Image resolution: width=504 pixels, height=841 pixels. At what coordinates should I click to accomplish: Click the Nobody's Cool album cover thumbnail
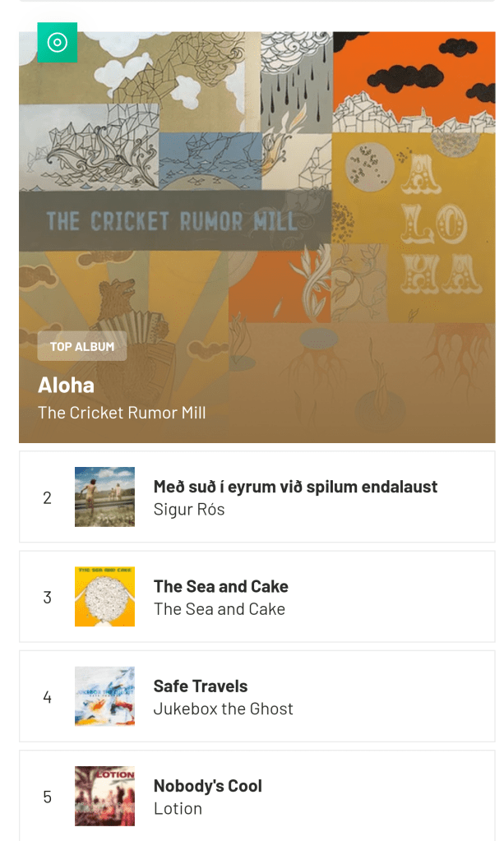click(104, 796)
